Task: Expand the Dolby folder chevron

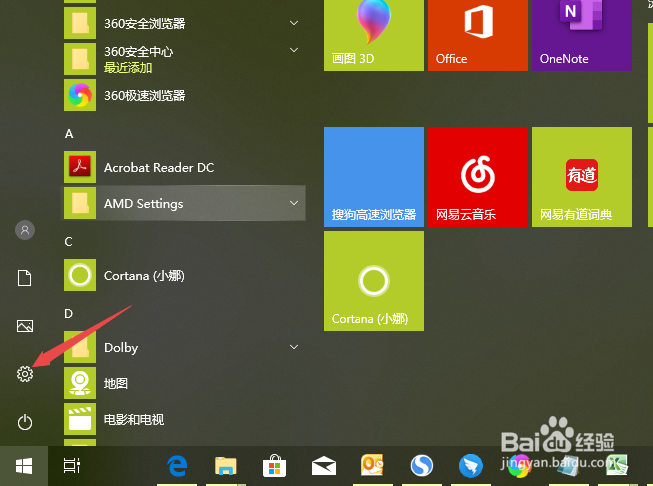Action: click(294, 347)
